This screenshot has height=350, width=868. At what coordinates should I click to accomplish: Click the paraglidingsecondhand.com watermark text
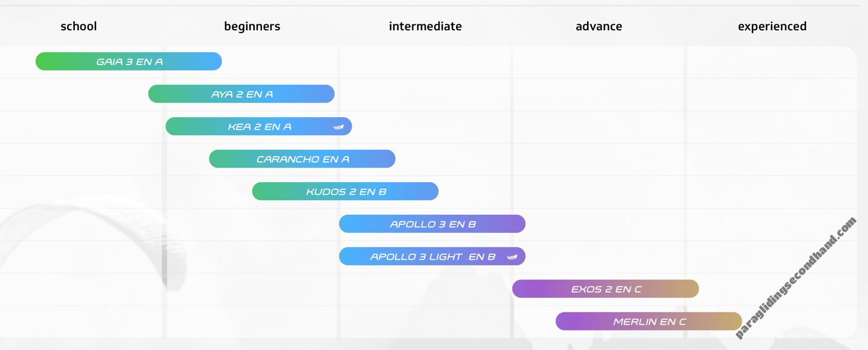pos(795,278)
